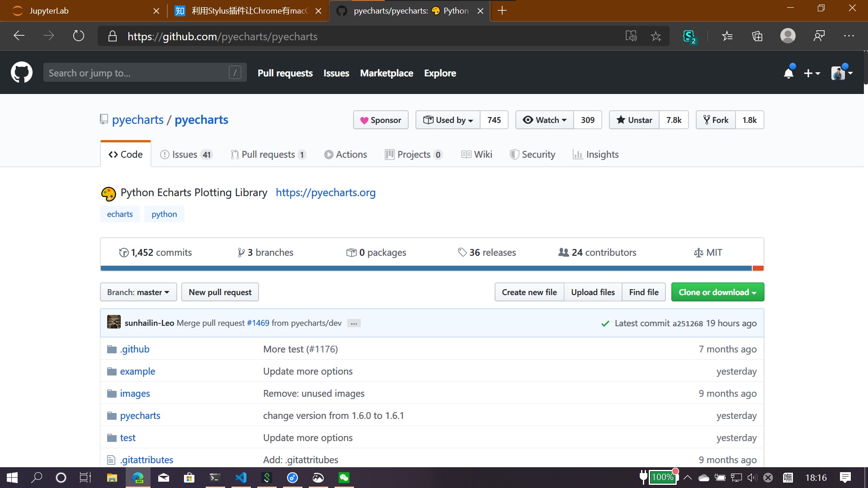Click Upload files button

[593, 292]
